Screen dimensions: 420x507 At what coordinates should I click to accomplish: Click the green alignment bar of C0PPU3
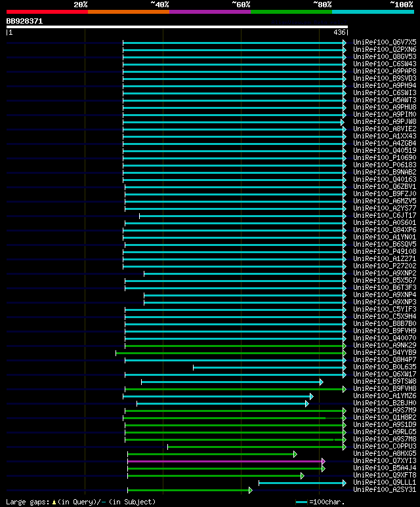pyautogui.click(x=255, y=447)
